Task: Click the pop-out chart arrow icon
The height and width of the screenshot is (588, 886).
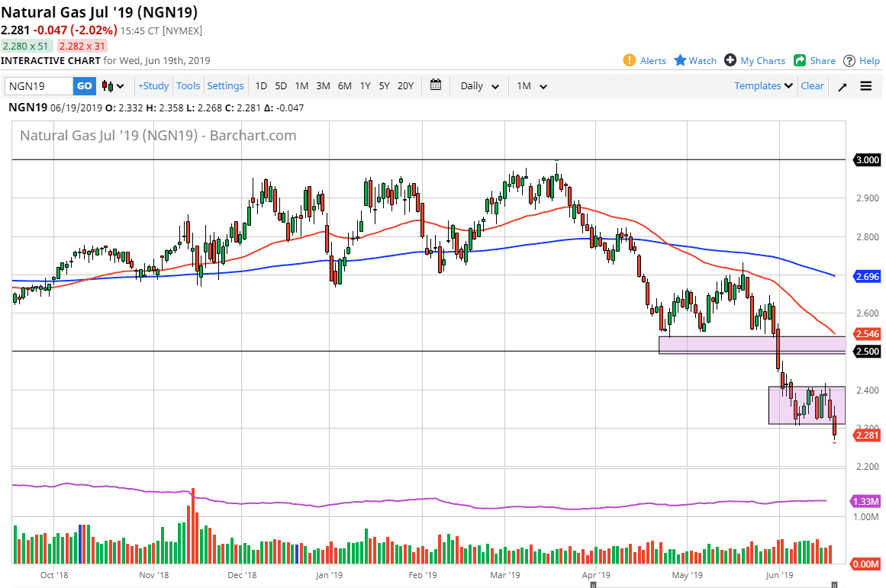Action: click(x=843, y=86)
